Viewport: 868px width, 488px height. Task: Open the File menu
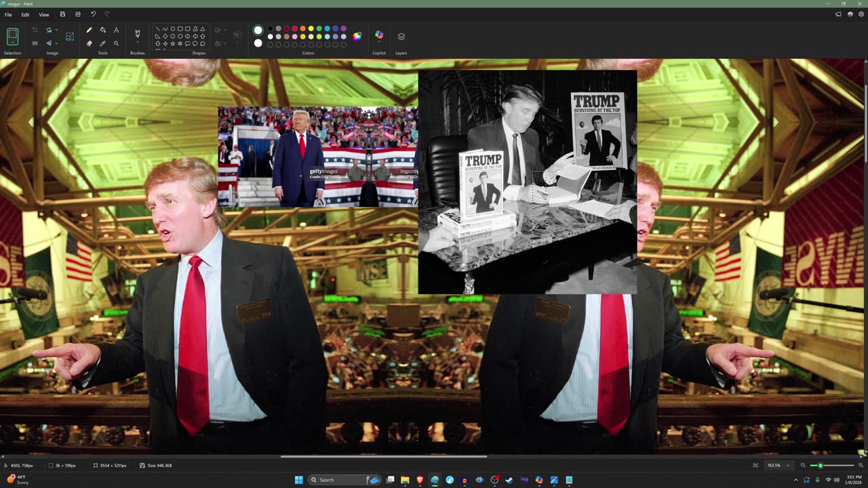point(8,14)
